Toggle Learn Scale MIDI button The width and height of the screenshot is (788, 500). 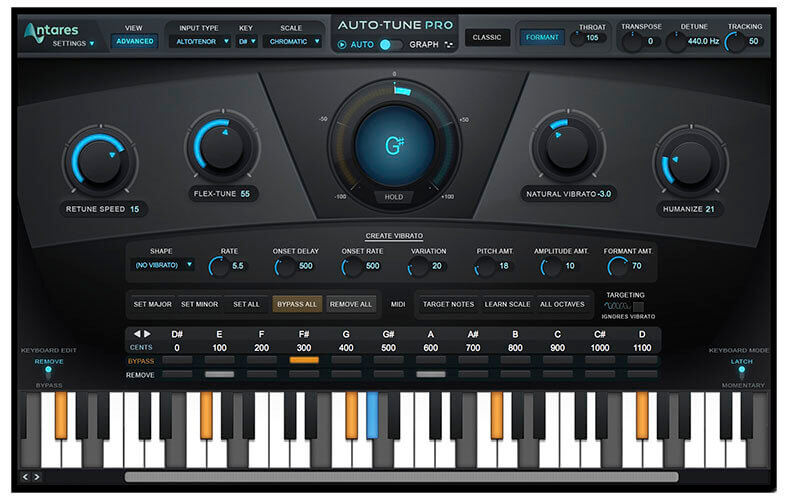507,304
